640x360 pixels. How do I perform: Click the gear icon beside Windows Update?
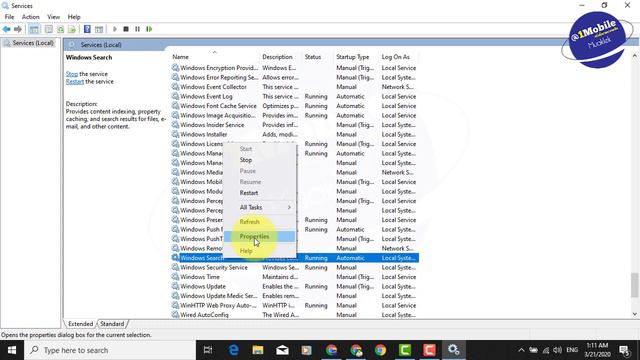coord(175,286)
